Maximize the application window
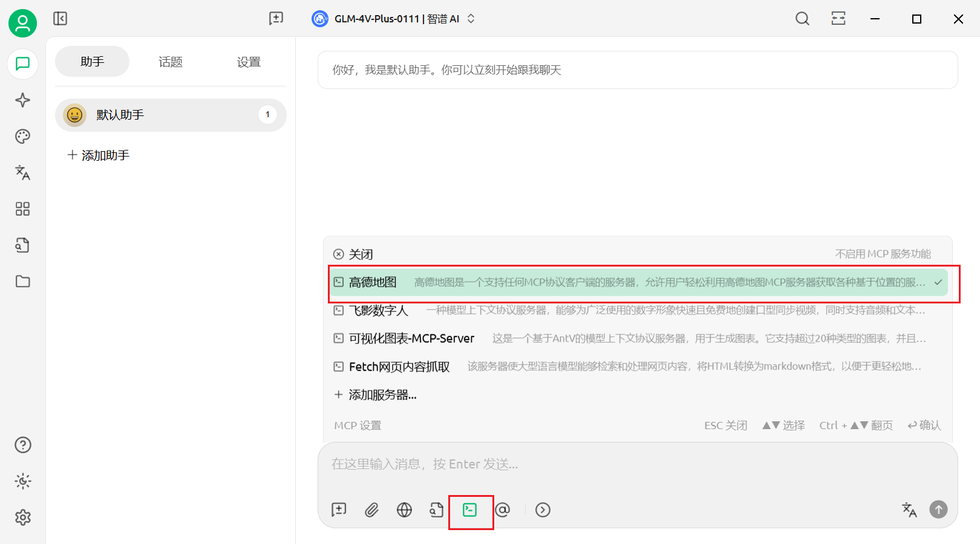980x544 pixels. [916, 19]
